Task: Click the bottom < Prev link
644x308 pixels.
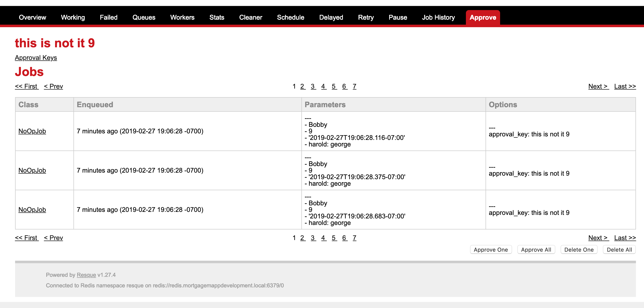Action: pos(53,238)
